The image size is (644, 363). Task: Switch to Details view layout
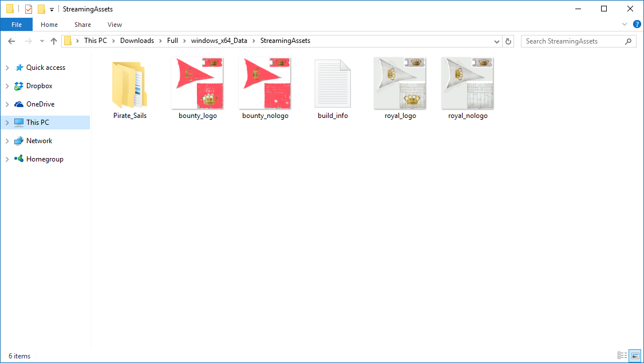click(622, 356)
